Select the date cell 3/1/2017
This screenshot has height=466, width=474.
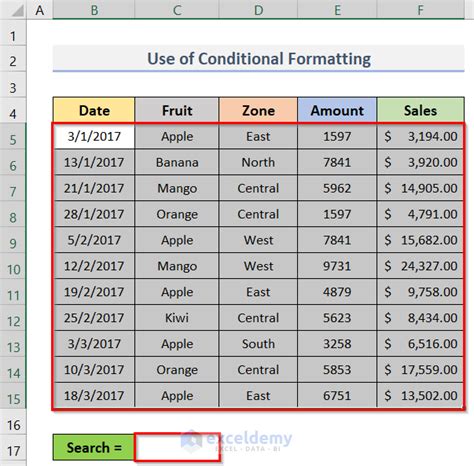tap(94, 136)
